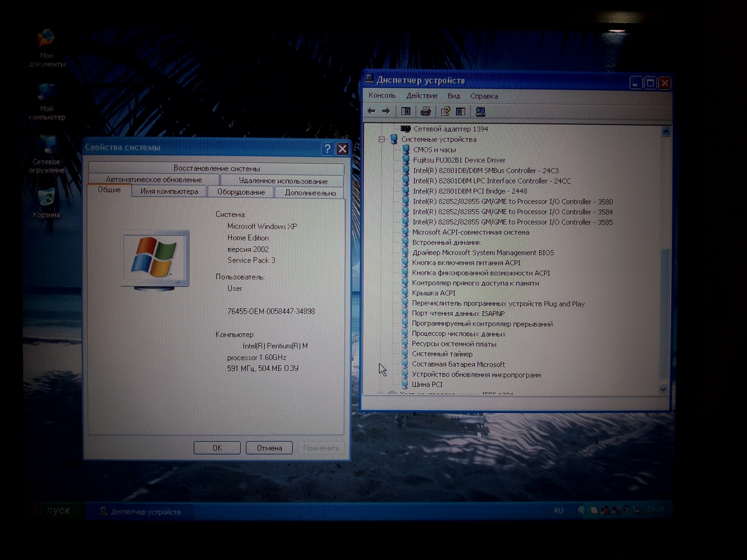747x560 pixels.
Task: Click the disconnected network icon in system tray
Action: [x=606, y=509]
